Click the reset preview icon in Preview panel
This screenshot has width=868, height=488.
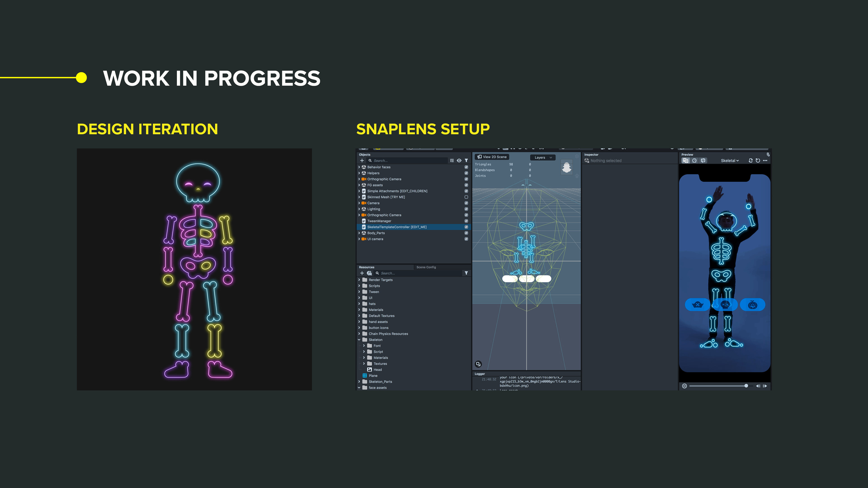coord(758,161)
